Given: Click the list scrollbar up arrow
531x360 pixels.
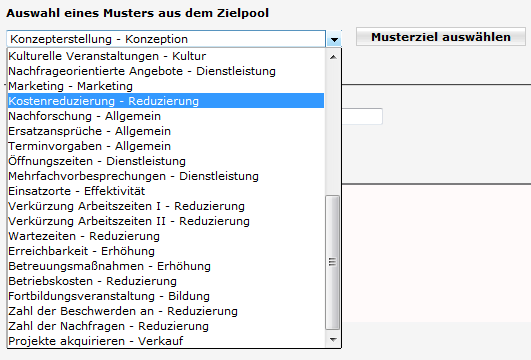Looking at the screenshot, I should pos(333,57).
